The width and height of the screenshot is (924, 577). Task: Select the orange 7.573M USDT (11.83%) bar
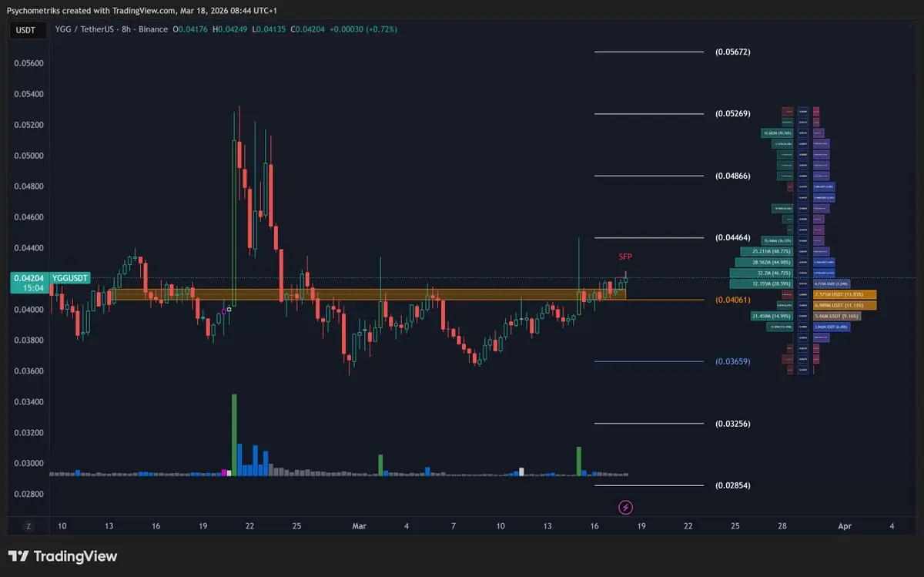845,295
